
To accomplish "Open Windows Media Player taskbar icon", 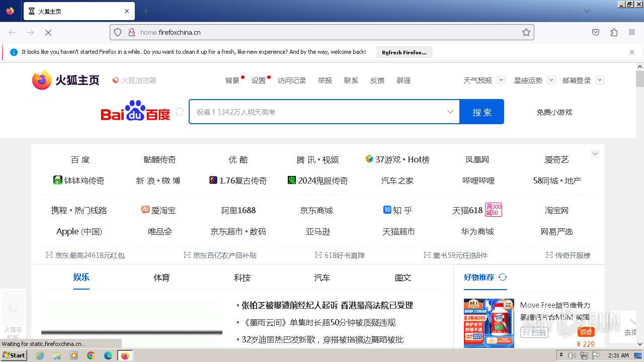I will (74, 355).
